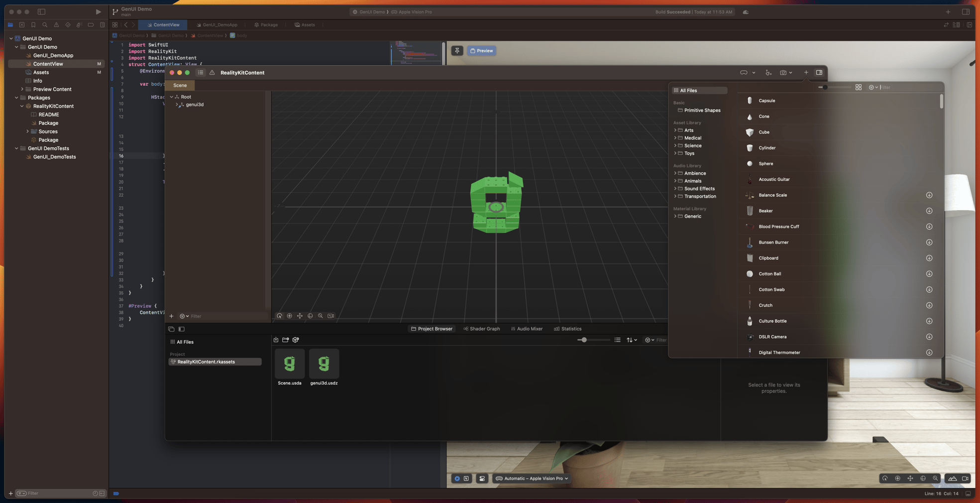Select Primitive Shapes in library sidebar

699,111
